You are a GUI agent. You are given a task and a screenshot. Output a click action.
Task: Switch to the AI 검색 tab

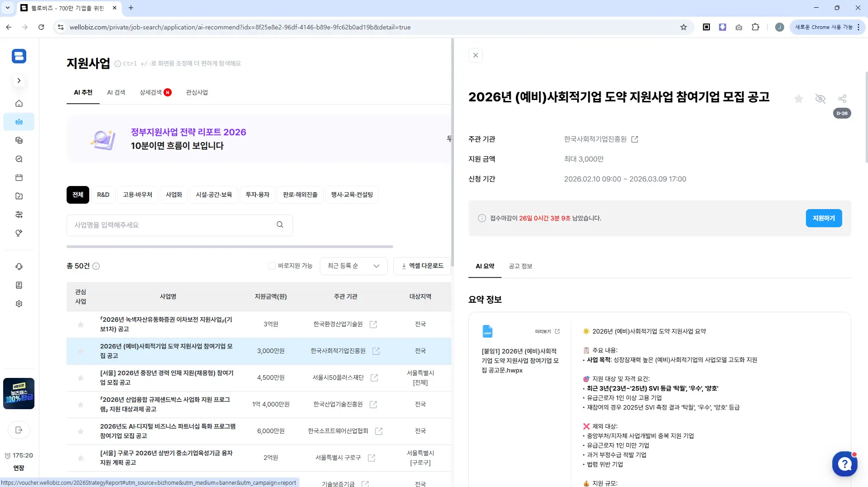[x=116, y=92]
